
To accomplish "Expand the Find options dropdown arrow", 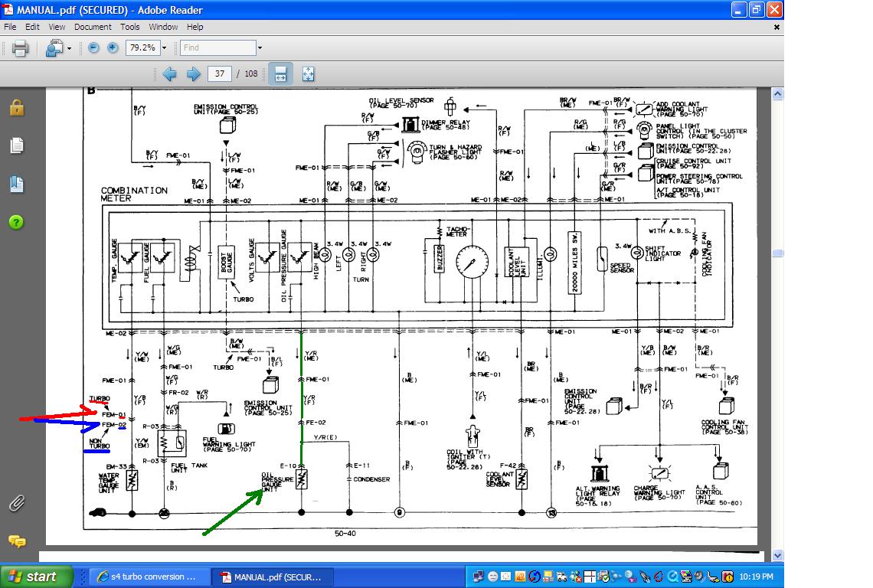I will pyautogui.click(x=260, y=48).
